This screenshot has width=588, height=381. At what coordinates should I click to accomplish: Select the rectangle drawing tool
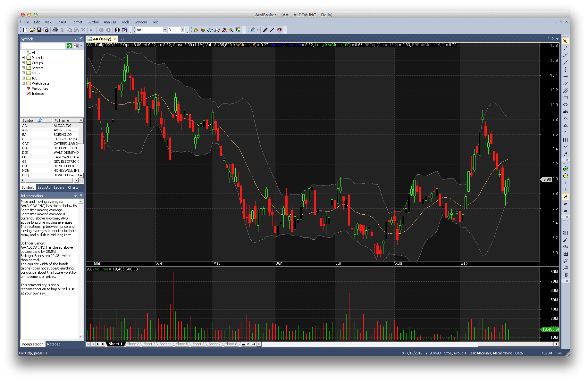(x=565, y=98)
